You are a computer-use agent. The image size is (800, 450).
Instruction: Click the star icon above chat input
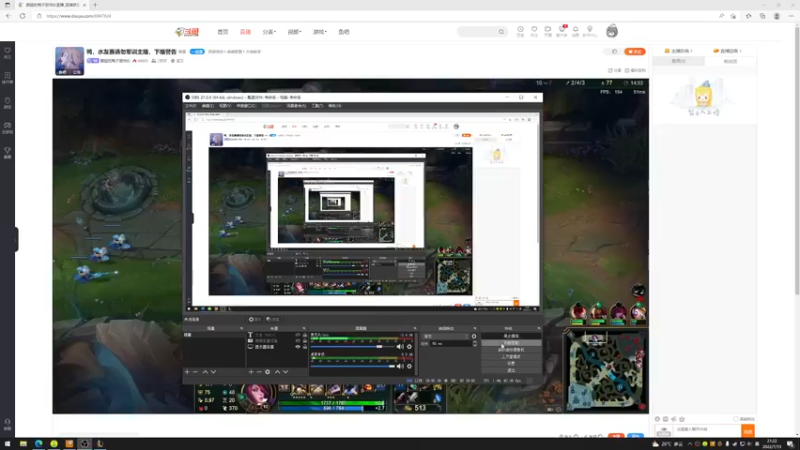pyautogui.click(x=682, y=419)
